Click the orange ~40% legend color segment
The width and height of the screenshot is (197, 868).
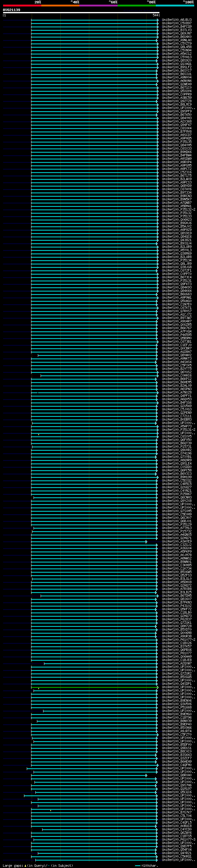pos(60,6)
